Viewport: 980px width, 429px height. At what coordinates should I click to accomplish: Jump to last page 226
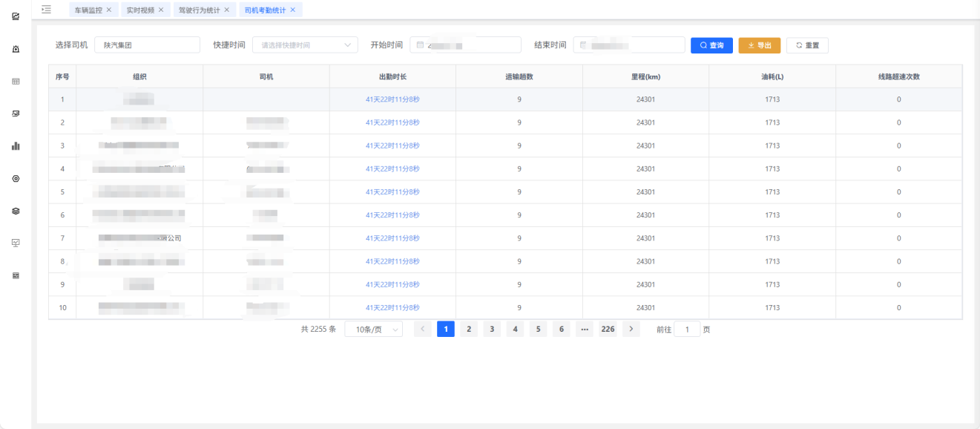608,329
